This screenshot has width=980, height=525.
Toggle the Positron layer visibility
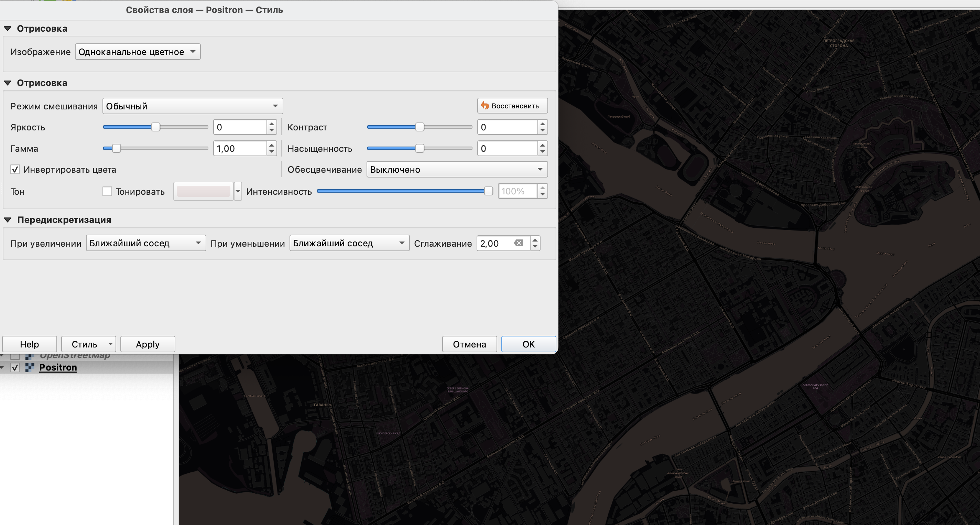pos(15,367)
